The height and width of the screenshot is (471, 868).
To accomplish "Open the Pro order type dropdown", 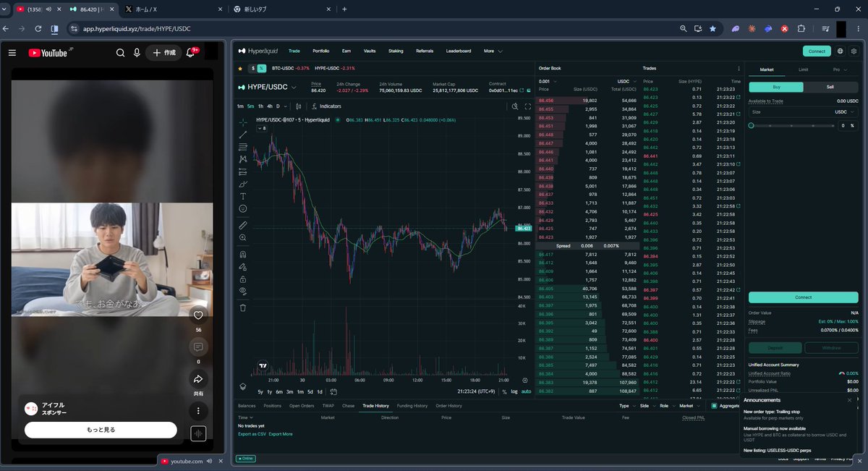I will (839, 69).
